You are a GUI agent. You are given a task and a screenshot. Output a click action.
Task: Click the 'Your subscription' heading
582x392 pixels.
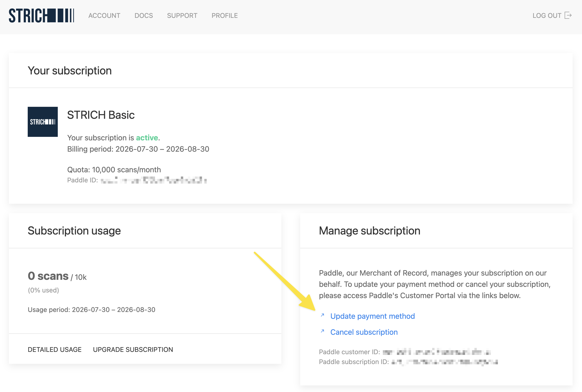[70, 71]
